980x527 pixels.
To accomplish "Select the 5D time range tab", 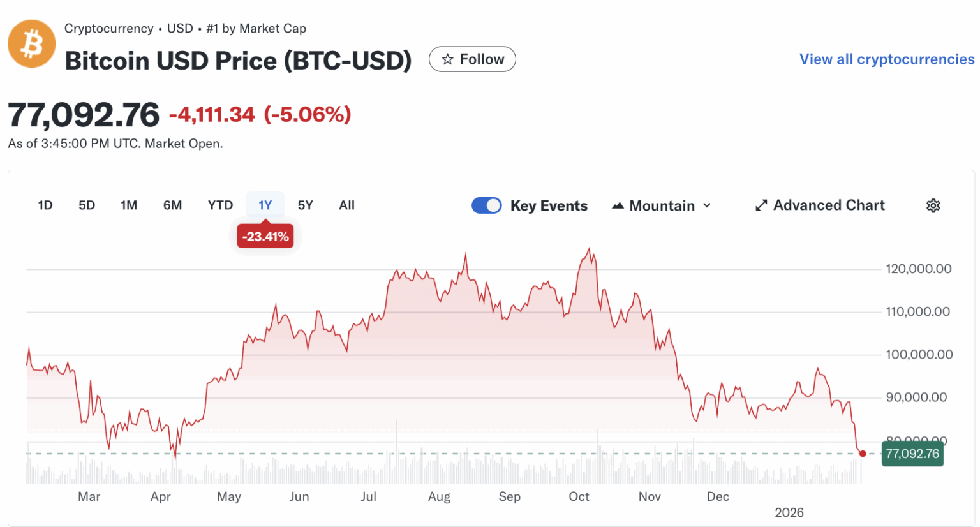I will coord(87,205).
